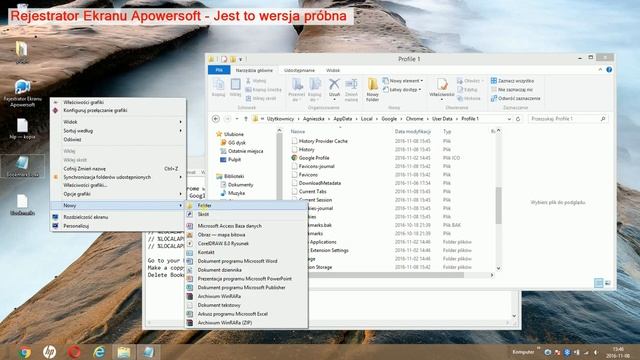The height and width of the screenshot is (360, 640).
Task: Open Google Chrome from the taskbar
Action: coord(24,352)
